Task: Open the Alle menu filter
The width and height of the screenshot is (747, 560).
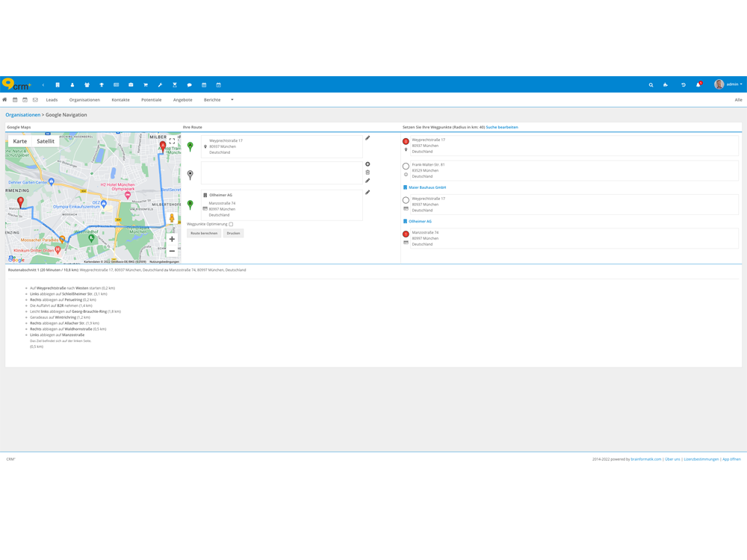Action: click(738, 99)
